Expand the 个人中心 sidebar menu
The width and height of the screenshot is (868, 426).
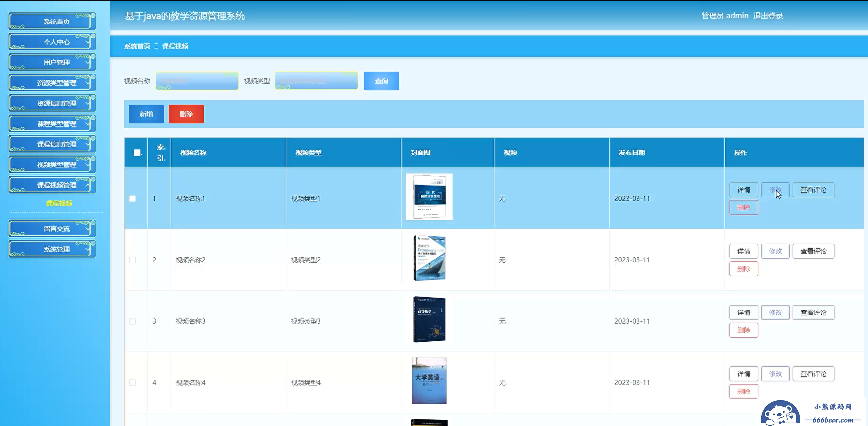[x=52, y=42]
